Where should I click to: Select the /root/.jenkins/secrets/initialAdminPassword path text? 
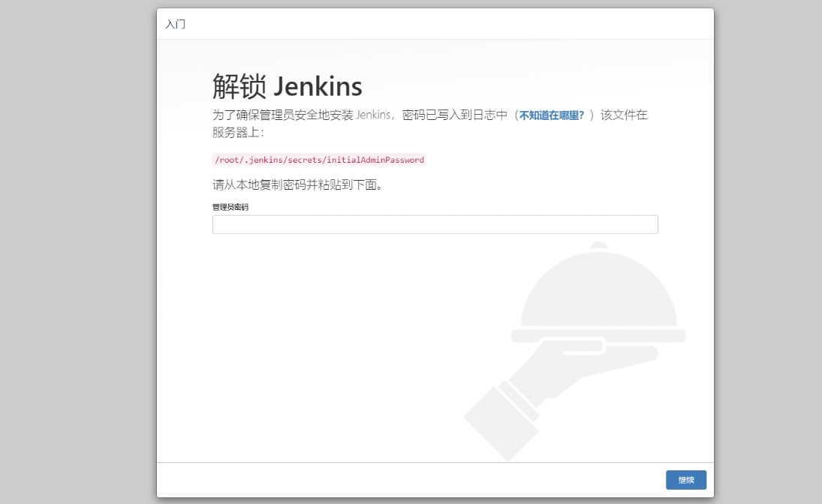(319, 160)
